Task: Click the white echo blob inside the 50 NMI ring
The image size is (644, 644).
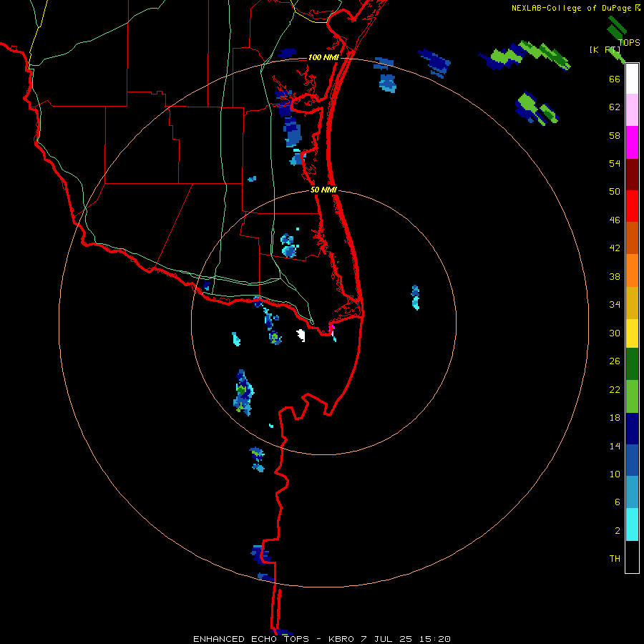Action: click(301, 335)
